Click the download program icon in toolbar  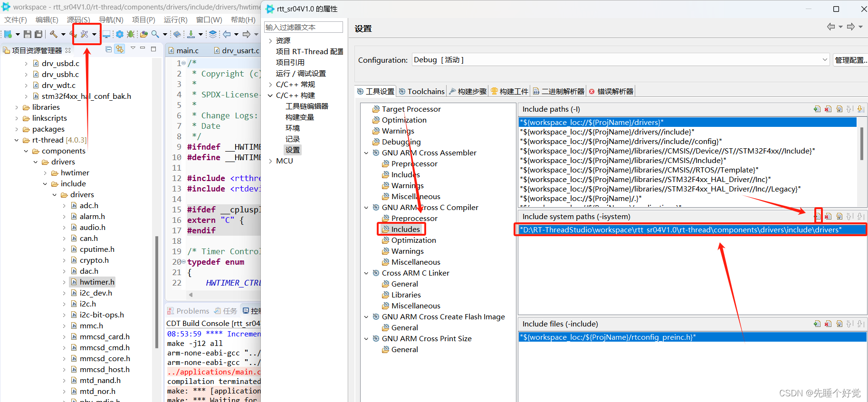pos(191,34)
